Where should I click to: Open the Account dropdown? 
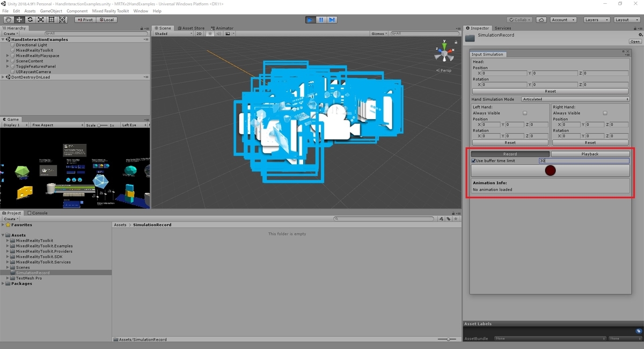coord(563,20)
